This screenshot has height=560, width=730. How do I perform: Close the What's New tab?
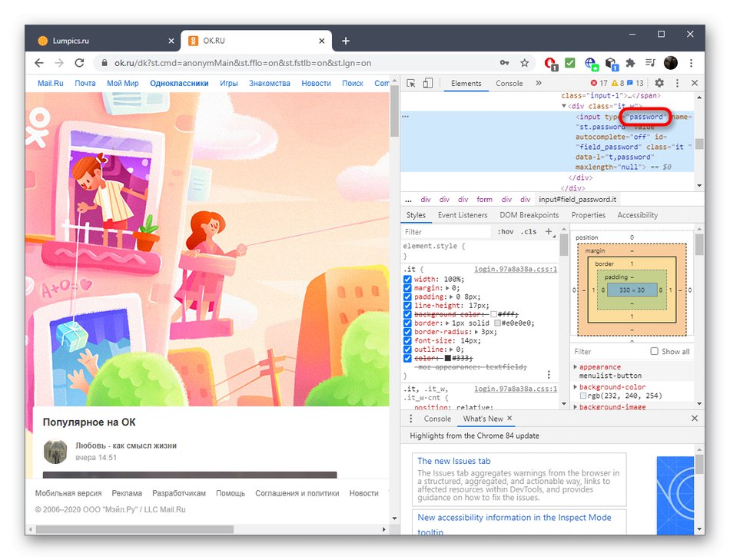coord(509,418)
